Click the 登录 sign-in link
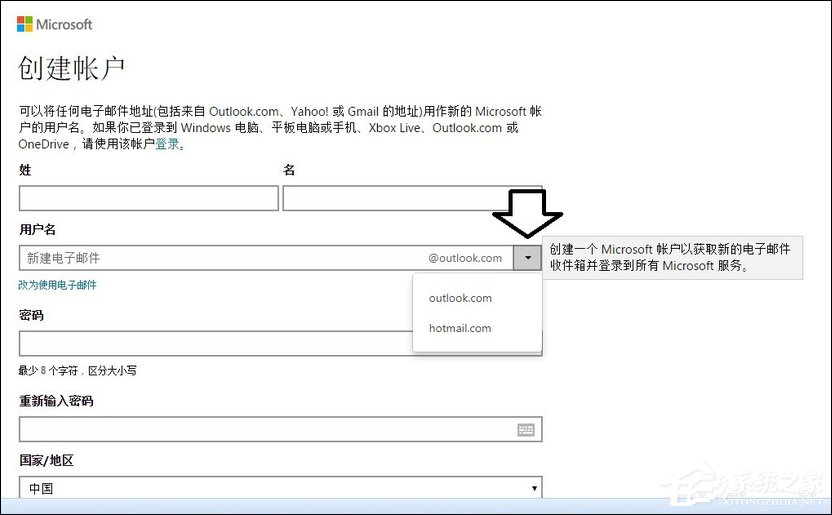Viewport: 832px width, 515px height. [x=167, y=144]
